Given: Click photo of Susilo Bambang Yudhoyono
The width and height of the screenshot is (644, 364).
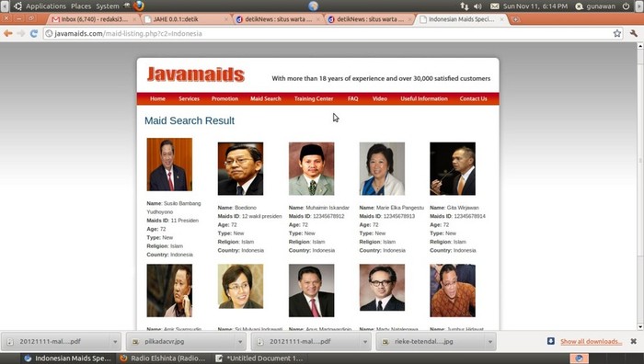Looking at the screenshot, I should [x=169, y=165].
